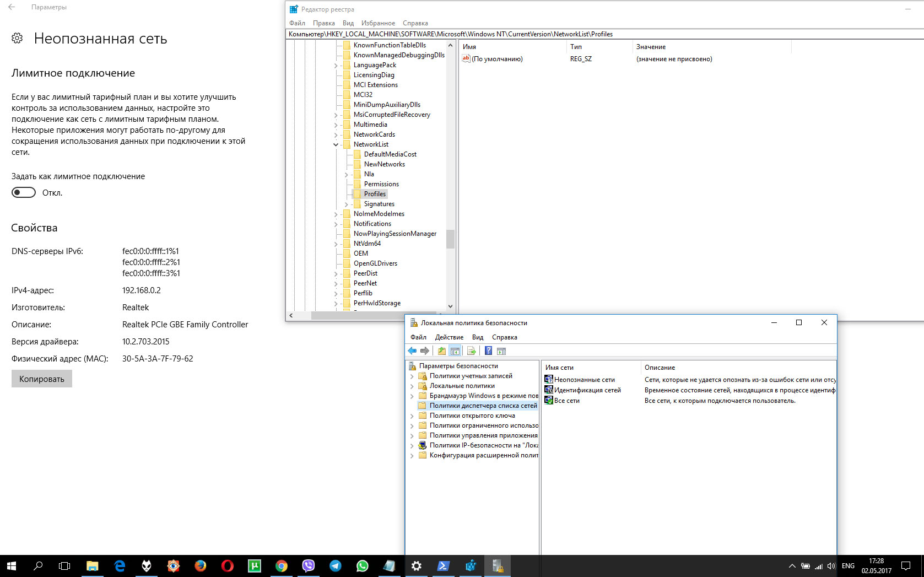Launch Microsoft Edge from the taskbar

(120, 566)
